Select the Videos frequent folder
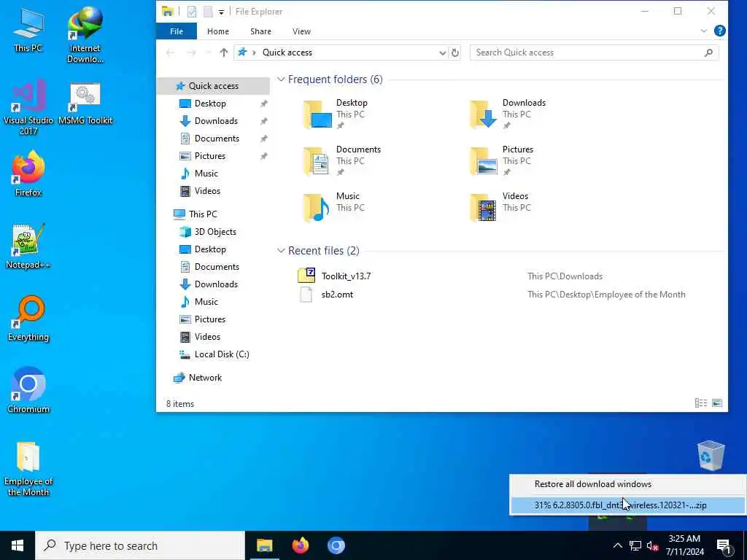This screenshot has width=747, height=560. [x=500, y=208]
